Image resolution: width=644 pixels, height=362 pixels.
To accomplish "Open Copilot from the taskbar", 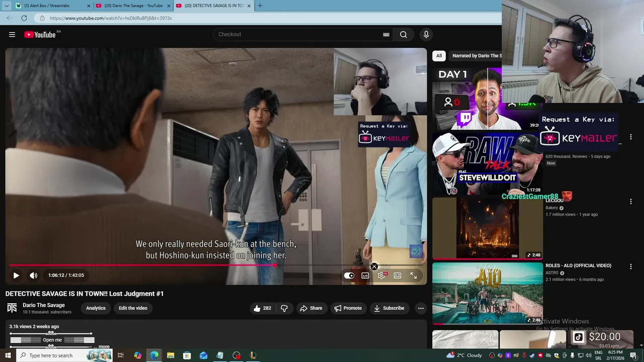I will pos(137,355).
